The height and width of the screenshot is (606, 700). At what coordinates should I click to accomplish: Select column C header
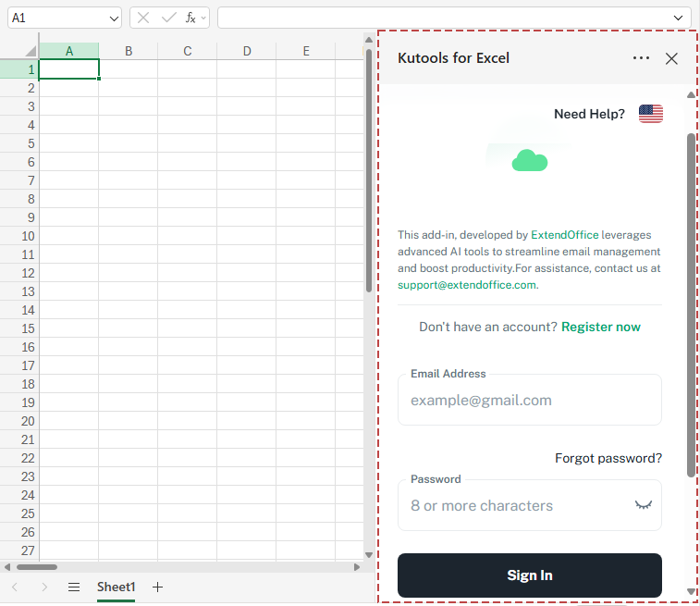click(x=188, y=51)
